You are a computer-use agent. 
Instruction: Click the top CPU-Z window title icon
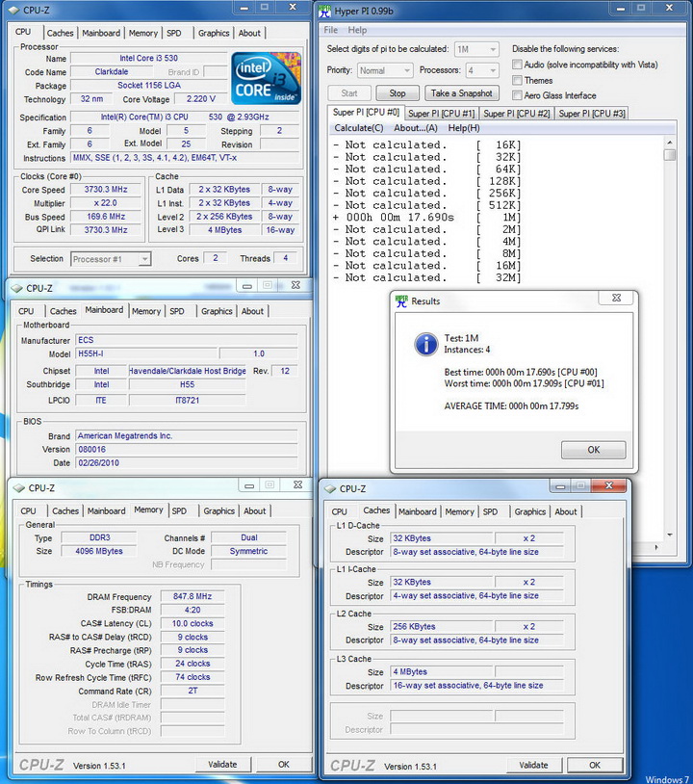(14, 10)
